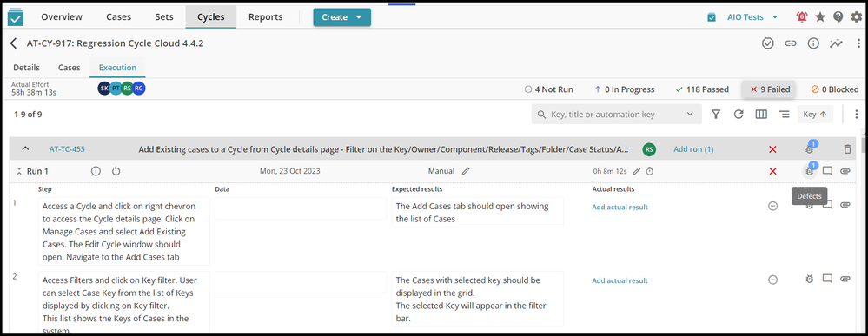Click the Defects bug icon on Run 1
Image resolution: width=868 pixels, height=336 pixels.
(809, 171)
